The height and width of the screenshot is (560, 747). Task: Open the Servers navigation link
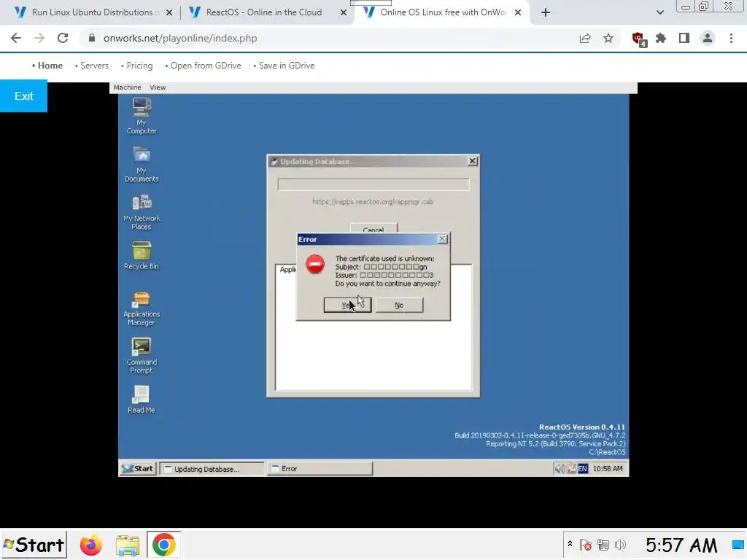(x=94, y=66)
